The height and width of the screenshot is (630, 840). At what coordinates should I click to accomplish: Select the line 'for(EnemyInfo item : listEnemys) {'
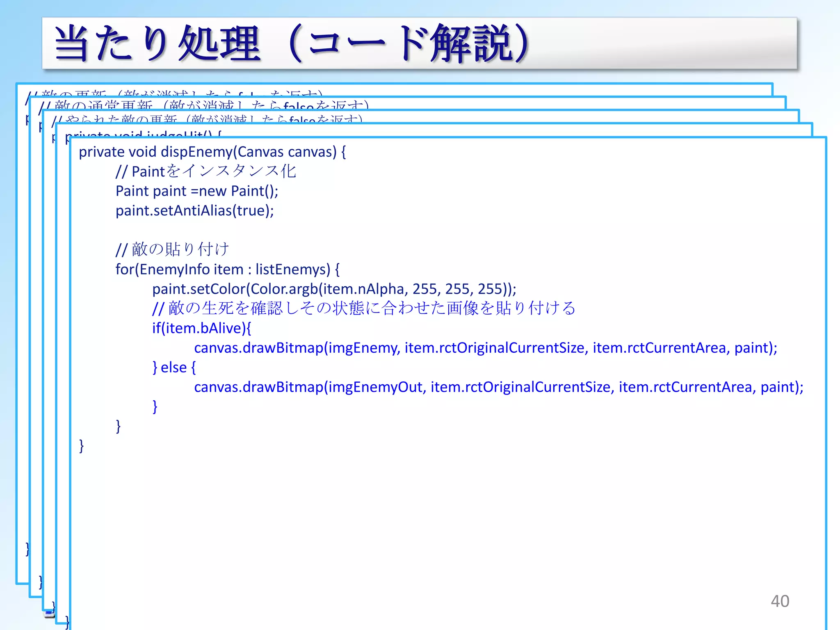(228, 269)
